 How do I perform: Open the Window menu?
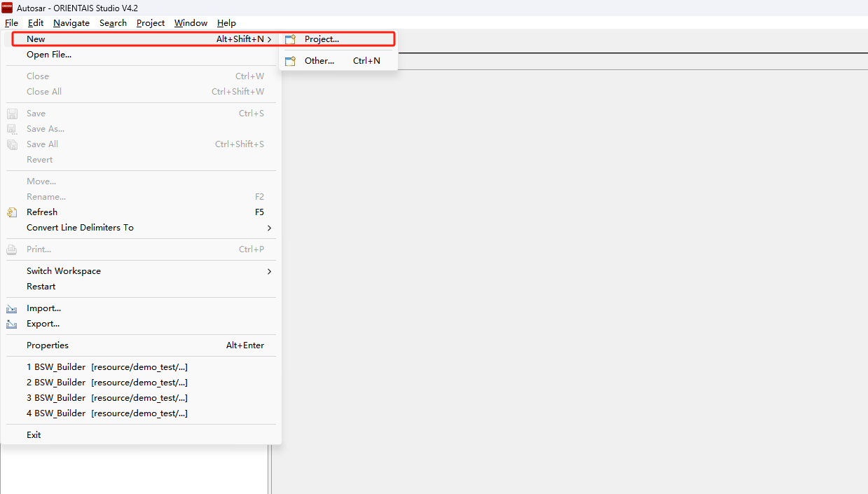[191, 23]
